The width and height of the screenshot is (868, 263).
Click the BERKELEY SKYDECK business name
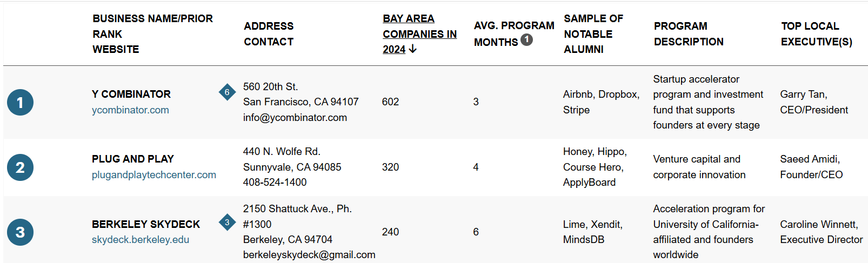point(145,224)
